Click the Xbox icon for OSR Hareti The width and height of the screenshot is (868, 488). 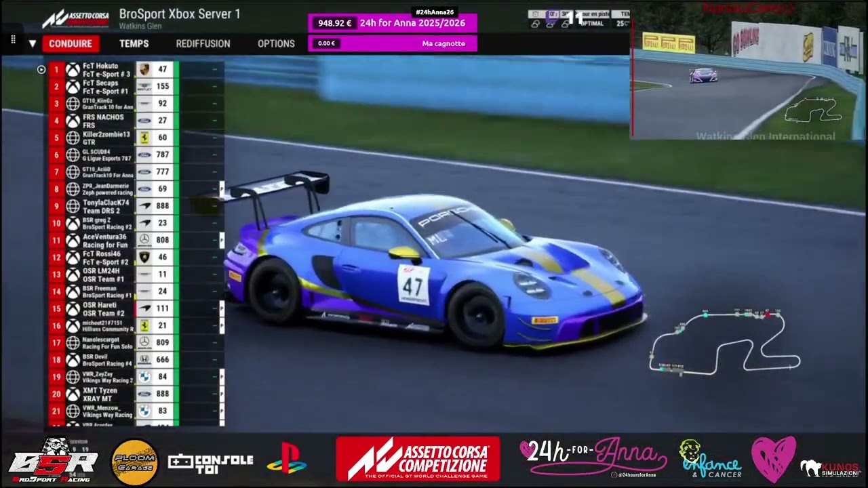click(x=73, y=308)
